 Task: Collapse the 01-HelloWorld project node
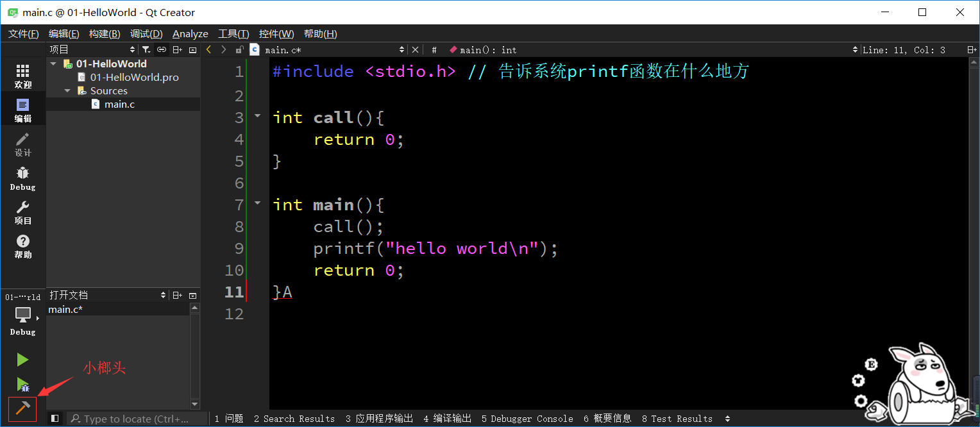click(x=53, y=64)
